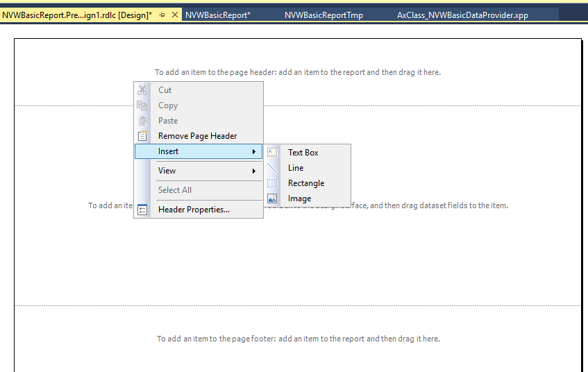Choose Copy from the context menu
The width and height of the screenshot is (588, 372).
tap(199, 105)
